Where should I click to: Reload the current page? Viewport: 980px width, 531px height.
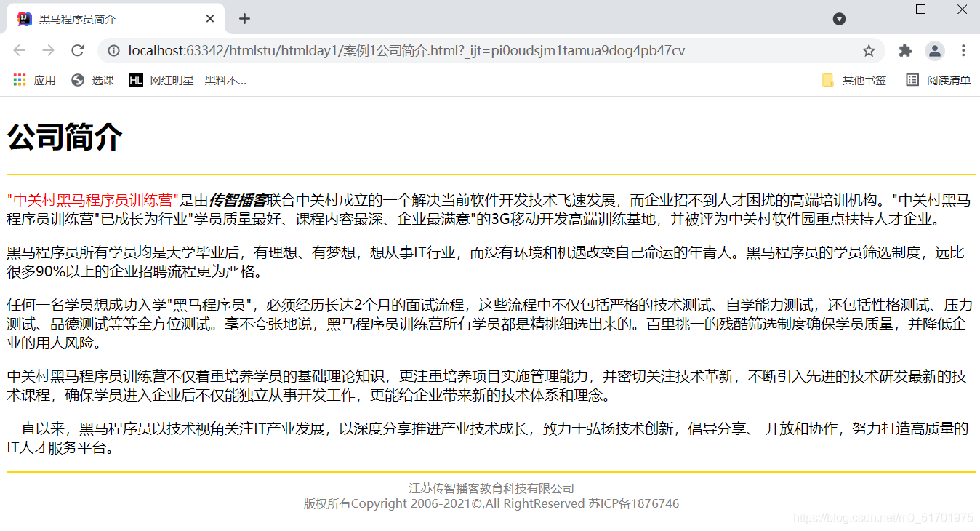pyautogui.click(x=78, y=51)
